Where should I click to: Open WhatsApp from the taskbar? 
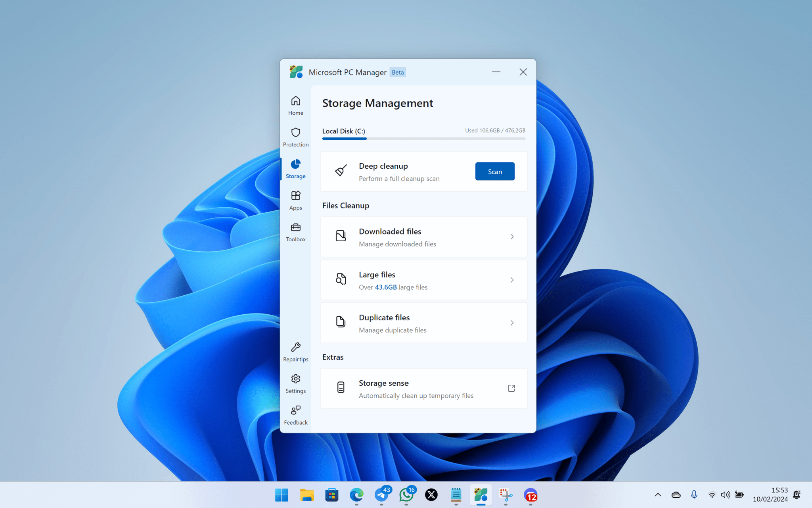[x=406, y=495]
